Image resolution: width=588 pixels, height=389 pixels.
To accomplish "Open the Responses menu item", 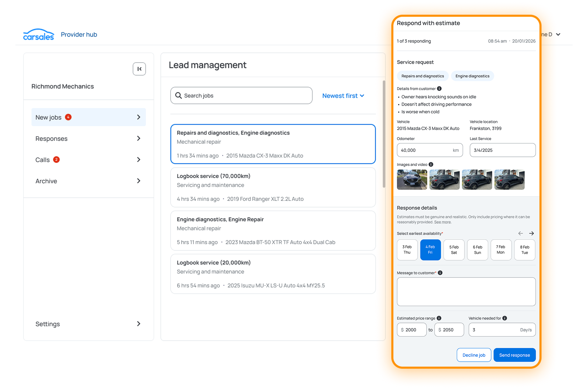I will [89, 139].
